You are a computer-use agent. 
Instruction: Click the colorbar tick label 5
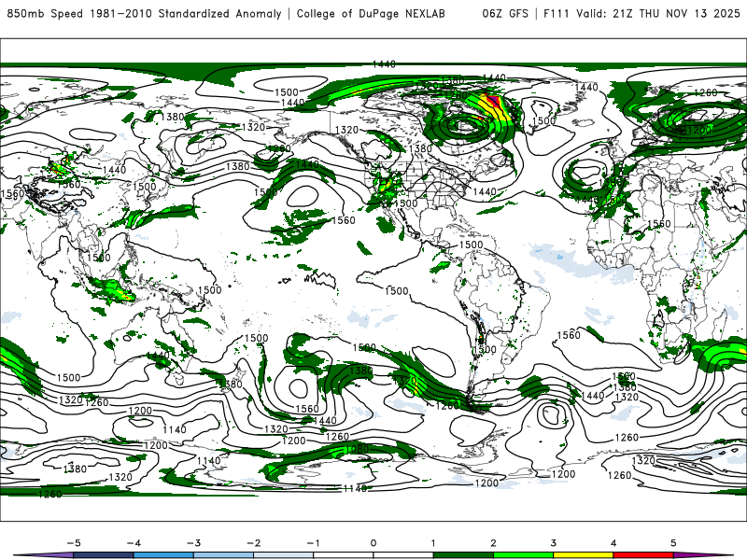click(x=673, y=543)
